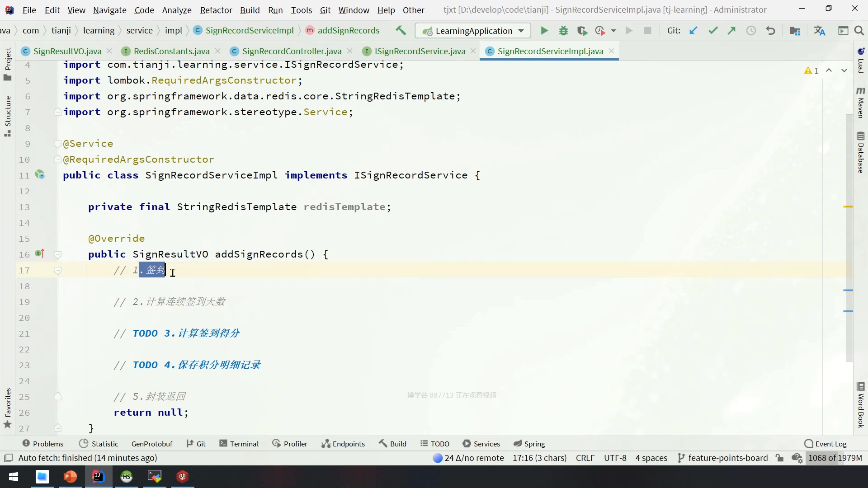Click addSignRecords in breadcrumb bar
Viewport: 868px width, 488px height.
point(348,30)
